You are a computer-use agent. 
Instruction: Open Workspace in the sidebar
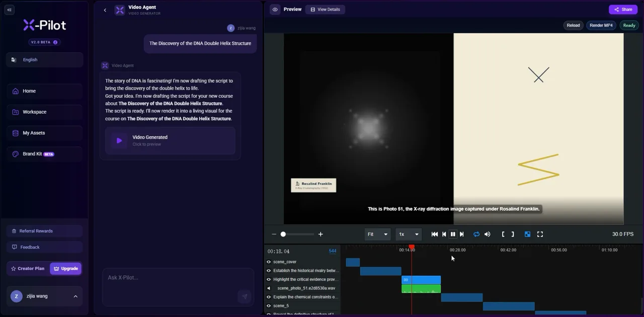pos(45,112)
